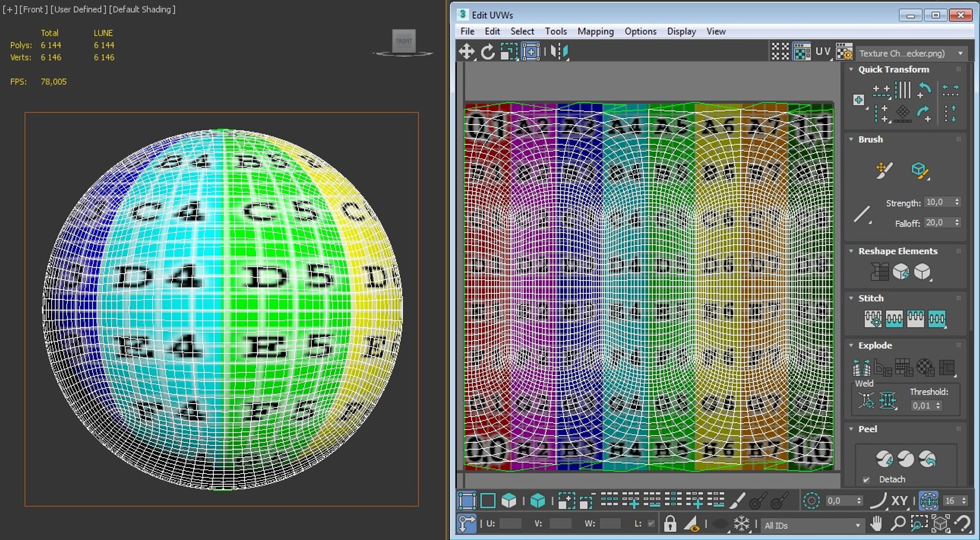Open the Tools menu

pos(556,31)
